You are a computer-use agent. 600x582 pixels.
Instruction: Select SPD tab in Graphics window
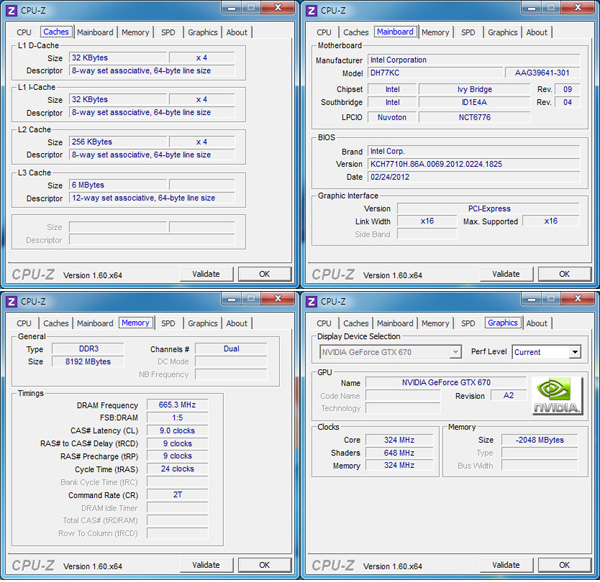(x=468, y=323)
